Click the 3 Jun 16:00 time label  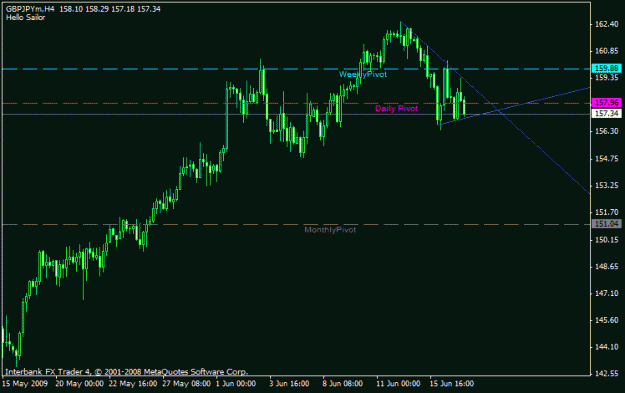[x=289, y=384]
